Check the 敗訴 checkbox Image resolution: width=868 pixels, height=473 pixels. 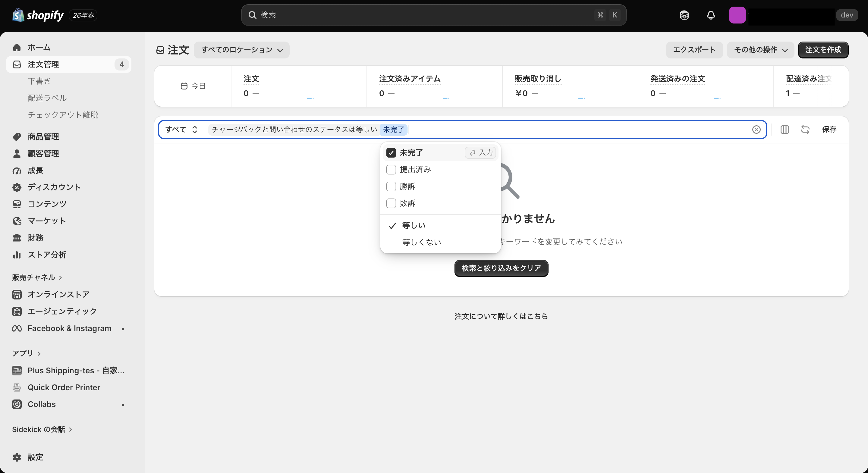coord(391,203)
